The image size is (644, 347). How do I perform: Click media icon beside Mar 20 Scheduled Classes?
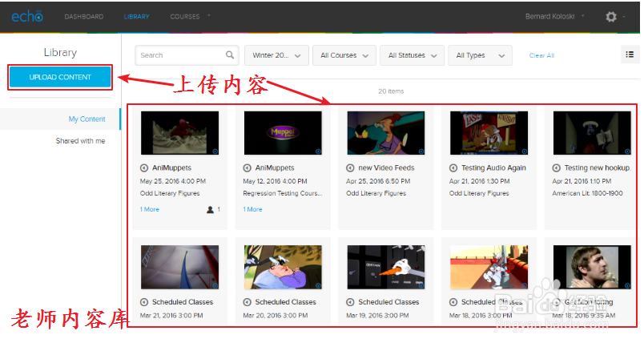pos(247,302)
